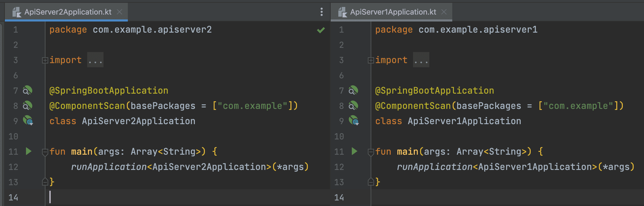The width and height of the screenshot is (644, 206).
Task: Expand the folded imports in ApiServer2Application
Action: (x=45, y=60)
